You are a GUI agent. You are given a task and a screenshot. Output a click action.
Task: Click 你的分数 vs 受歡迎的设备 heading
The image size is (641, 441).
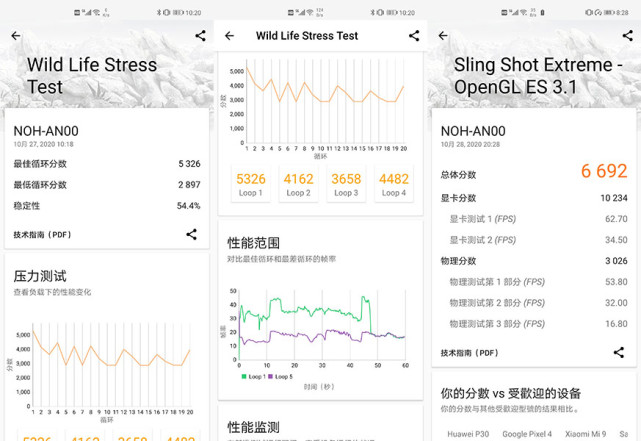click(x=511, y=394)
